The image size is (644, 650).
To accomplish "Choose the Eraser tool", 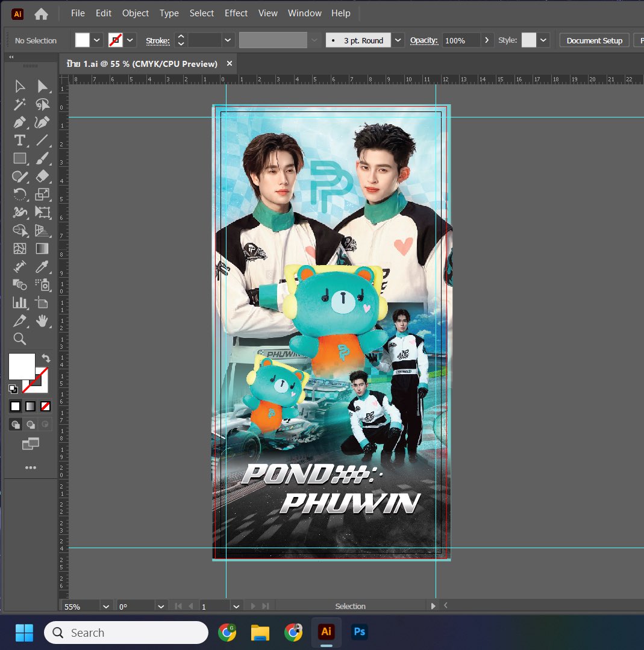I will click(43, 177).
